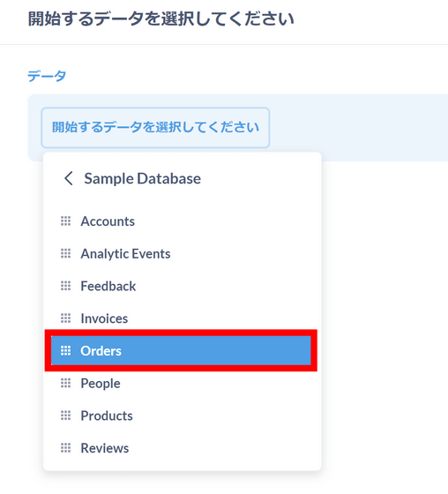
Task: Choose the highlighted Orders table
Action: point(181,351)
